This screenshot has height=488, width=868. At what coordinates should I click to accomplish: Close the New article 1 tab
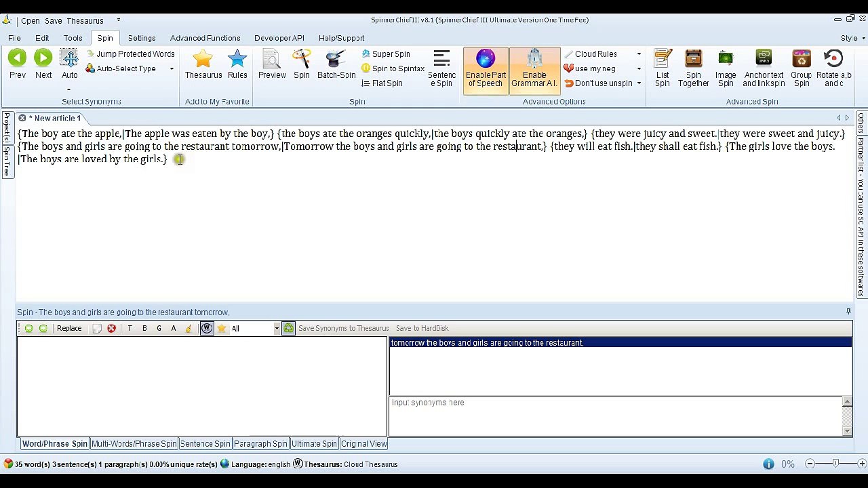tap(22, 118)
